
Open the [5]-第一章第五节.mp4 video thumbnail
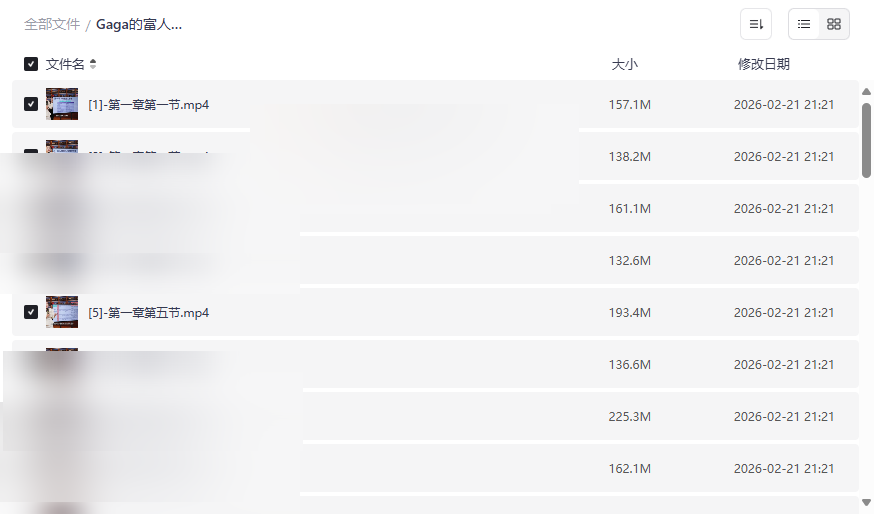tap(62, 312)
